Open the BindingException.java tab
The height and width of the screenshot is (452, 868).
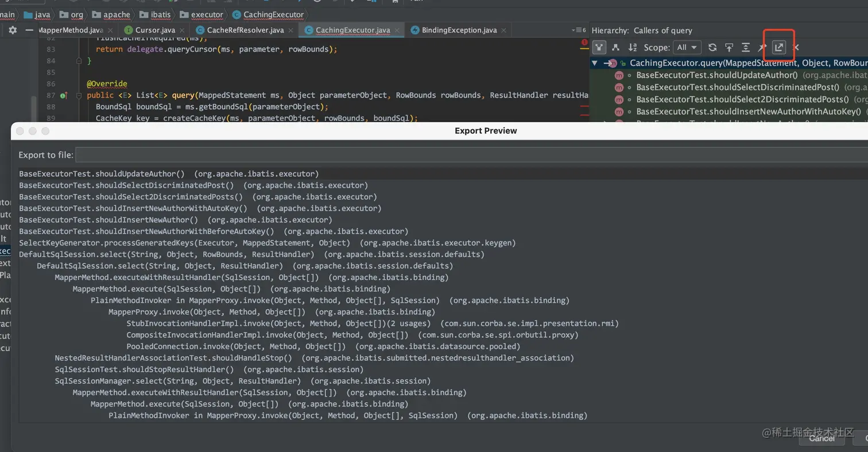click(x=459, y=30)
